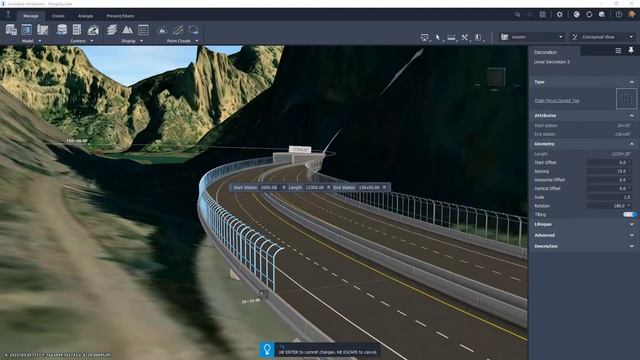Click Length field in viewport tooltip
640x360 pixels.
tap(314, 188)
